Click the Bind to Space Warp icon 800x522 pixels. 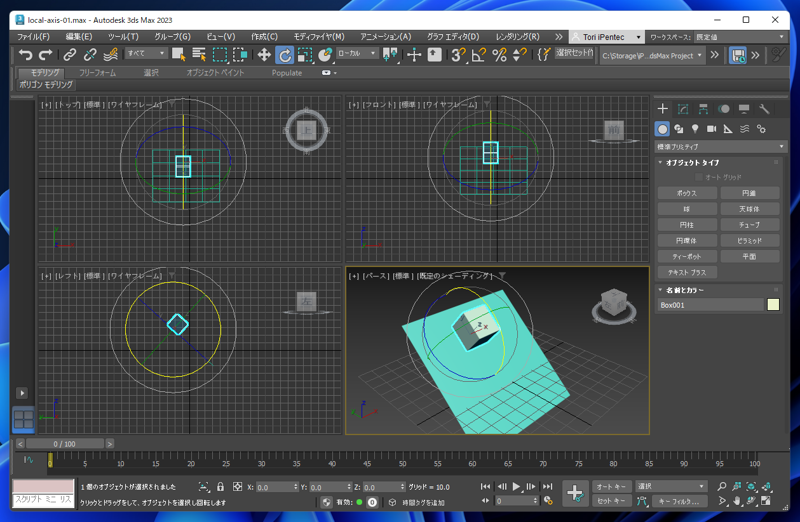pyautogui.click(x=110, y=55)
